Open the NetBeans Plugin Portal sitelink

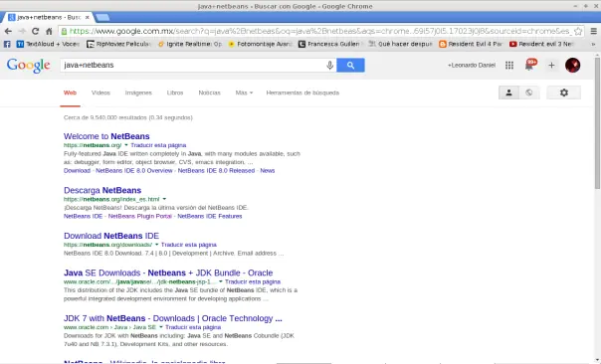[x=140, y=216]
